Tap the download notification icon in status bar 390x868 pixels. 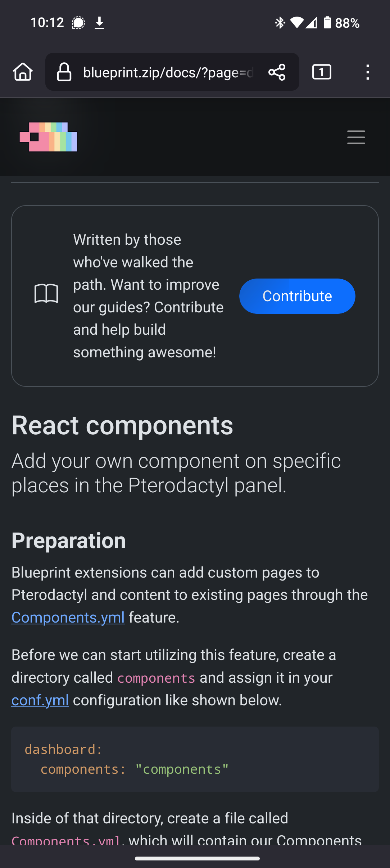click(99, 23)
